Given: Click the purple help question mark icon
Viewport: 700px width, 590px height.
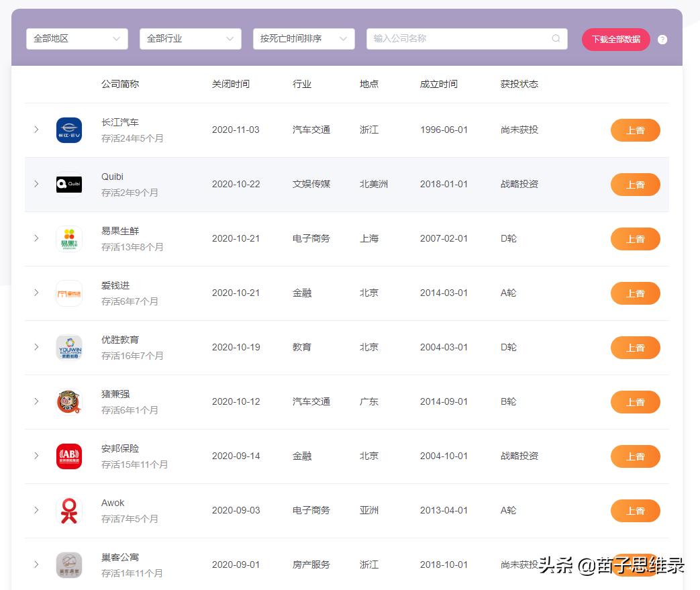Looking at the screenshot, I should tap(662, 39).
